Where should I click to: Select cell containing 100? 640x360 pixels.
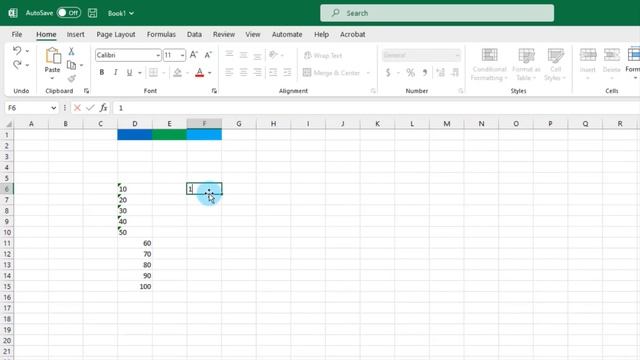(x=135, y=287)
